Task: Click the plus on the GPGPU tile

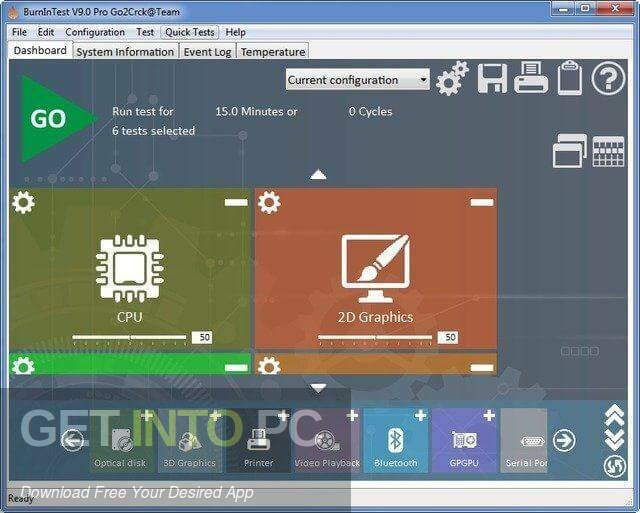Action: click(489, 416)
